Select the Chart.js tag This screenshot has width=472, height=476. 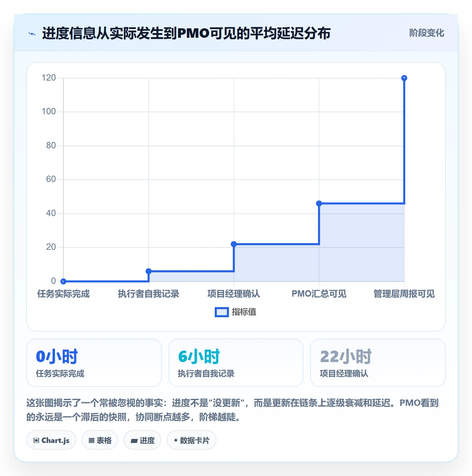51,440
